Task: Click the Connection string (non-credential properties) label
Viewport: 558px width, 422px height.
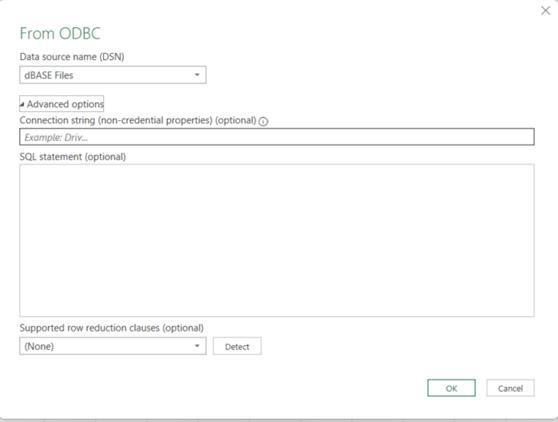Action: tap(138, 121)
